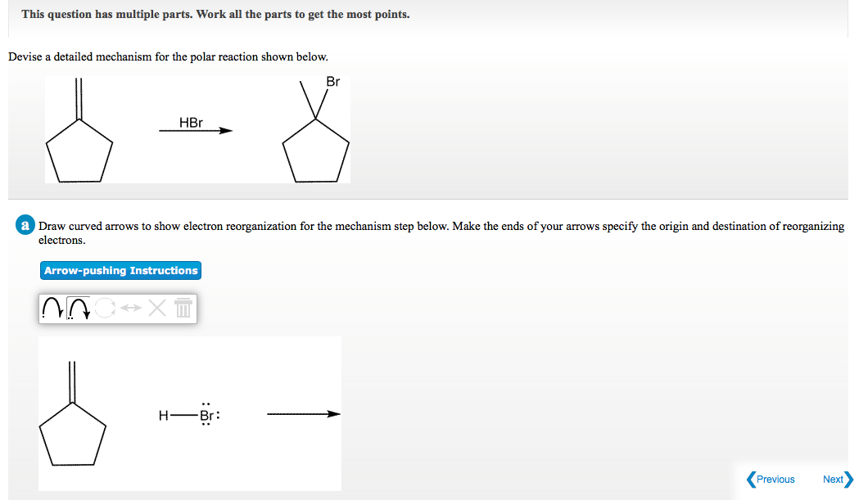Screen dimensions: 868x500
Task: Click the lone pair dots on bromine
Action: 204,404
